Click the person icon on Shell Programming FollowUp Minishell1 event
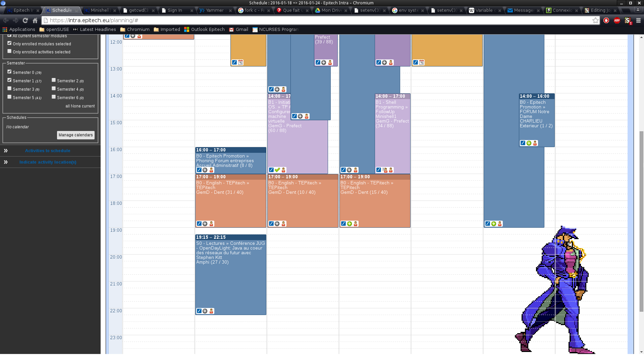Screen dimensions: 644x355 coord(391,170)
